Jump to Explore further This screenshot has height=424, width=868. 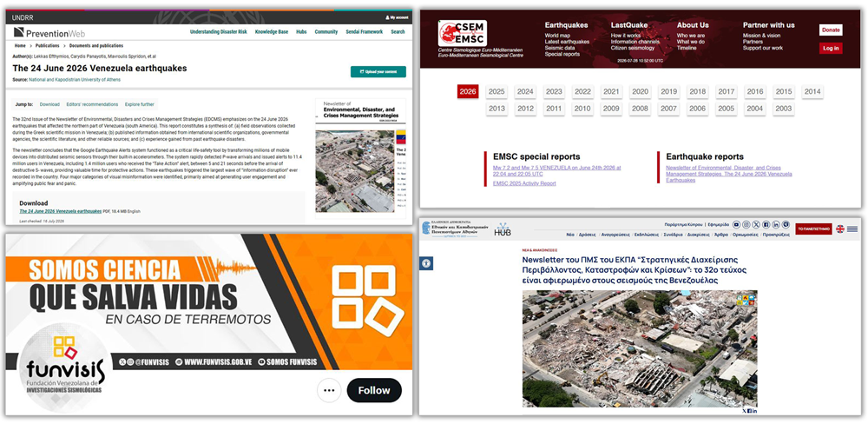coord(140,104)
